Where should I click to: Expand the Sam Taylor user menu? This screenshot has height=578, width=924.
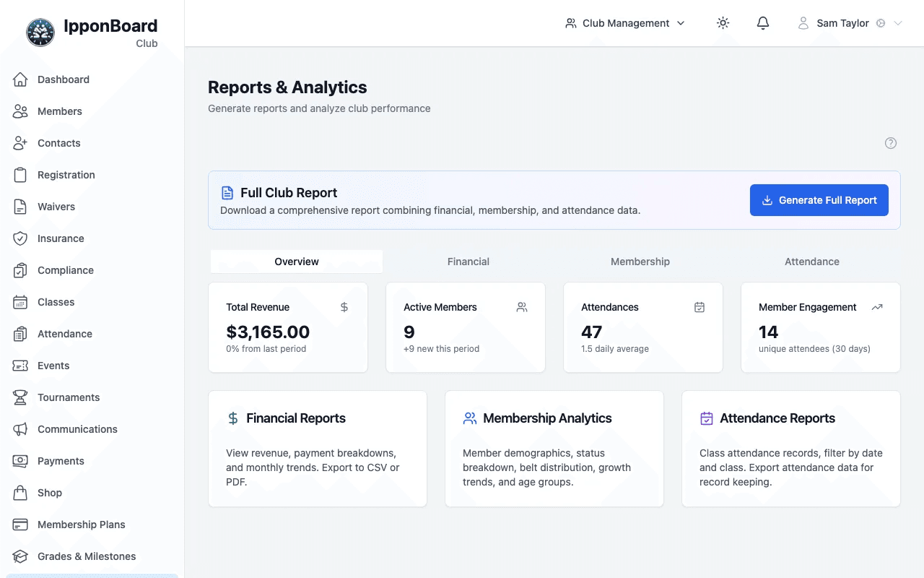pyautogui.click(x=850, y=23)
